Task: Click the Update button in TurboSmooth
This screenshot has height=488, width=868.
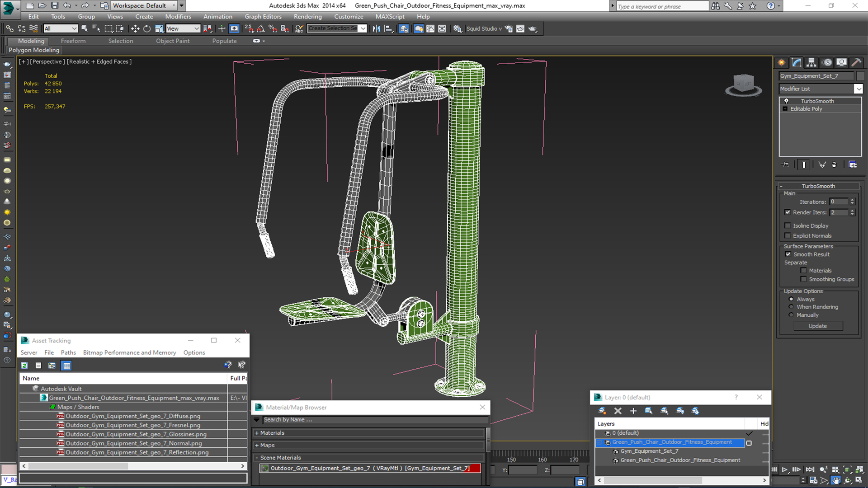Action: [818, 326]
